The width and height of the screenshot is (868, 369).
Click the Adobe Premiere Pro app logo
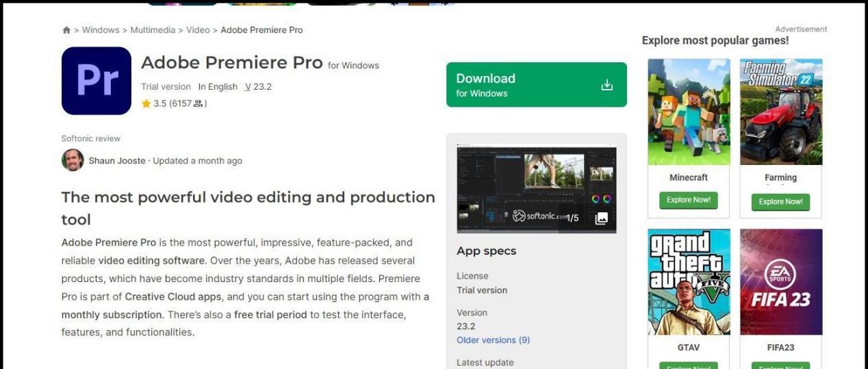click(97, 81)
